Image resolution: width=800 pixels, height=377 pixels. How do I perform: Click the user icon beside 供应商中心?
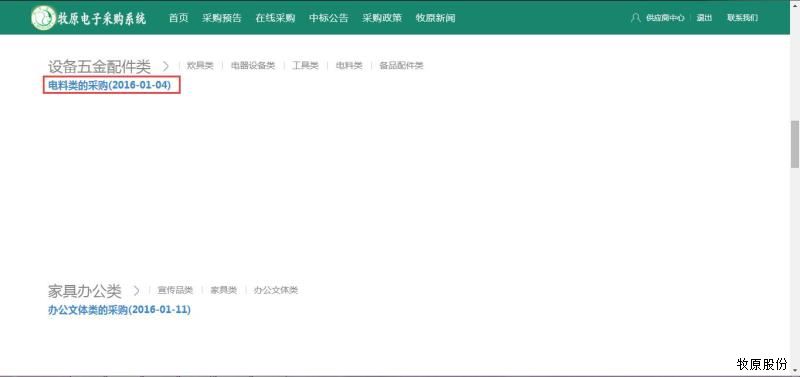pos(636,18)
